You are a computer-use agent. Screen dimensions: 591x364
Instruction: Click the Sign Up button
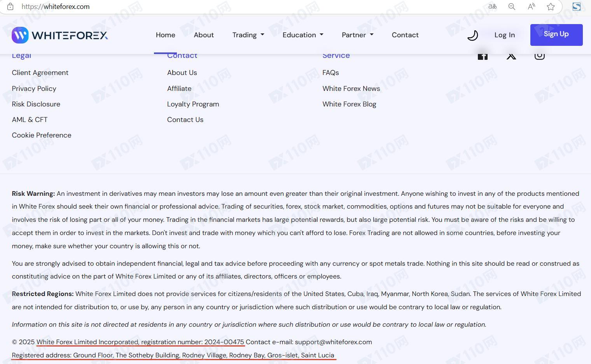tap(556, 35)
